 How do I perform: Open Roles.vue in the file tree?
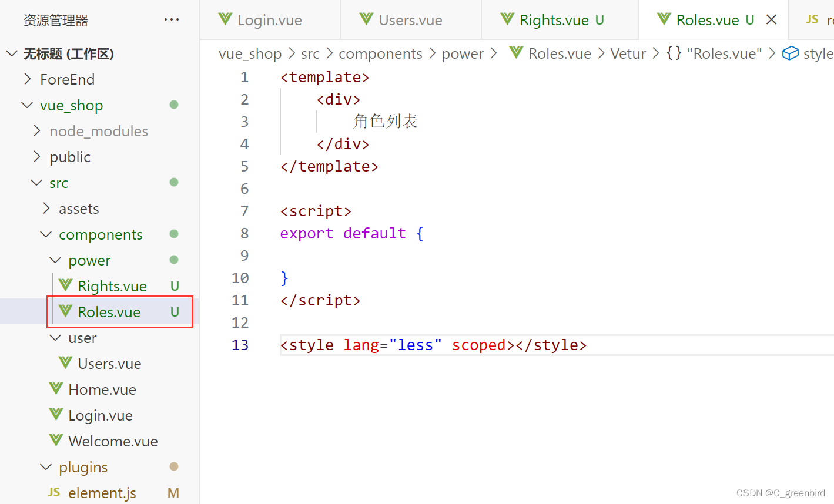tap(109, 312)
